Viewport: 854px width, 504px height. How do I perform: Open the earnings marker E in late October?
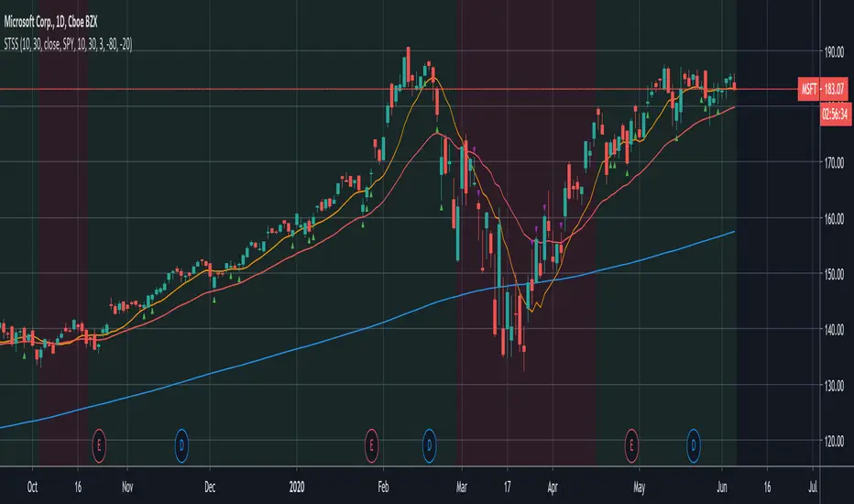pyautogui.click(x=99, y=445)
